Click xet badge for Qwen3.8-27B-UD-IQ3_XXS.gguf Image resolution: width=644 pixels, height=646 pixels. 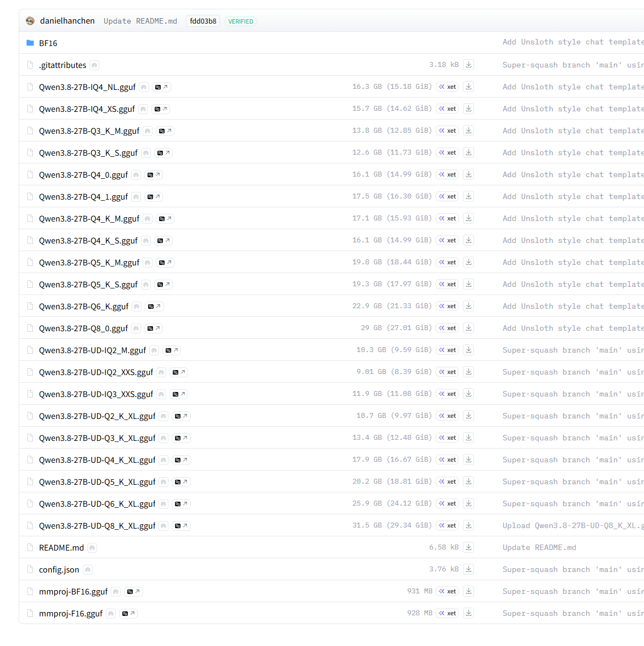click(447, 394)
